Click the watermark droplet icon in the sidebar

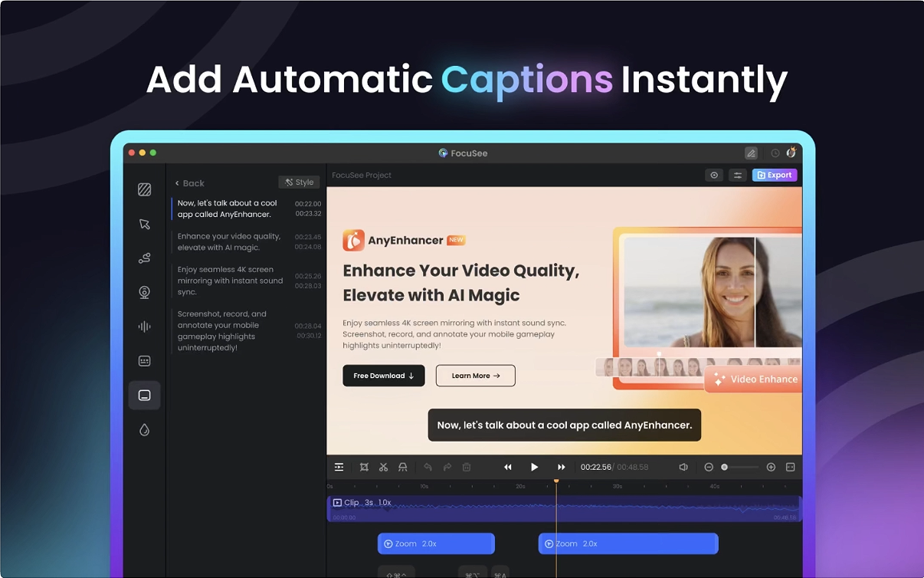pos(144,430)
